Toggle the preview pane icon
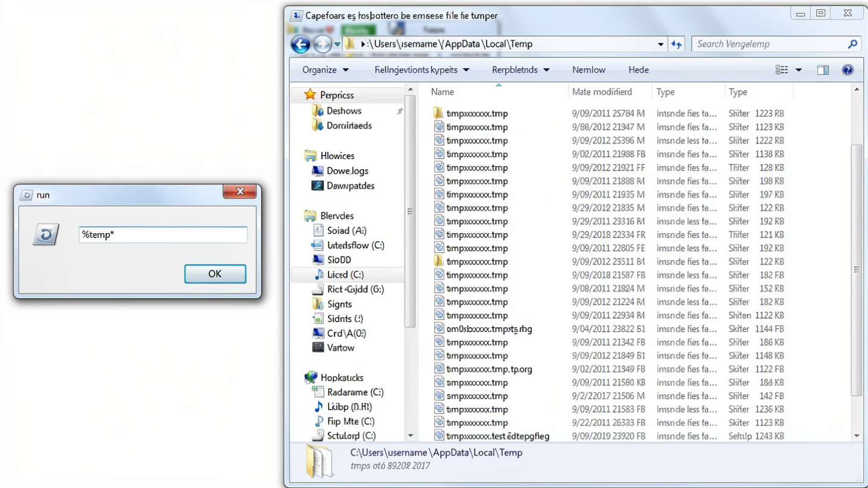 [x=823, y=70]
